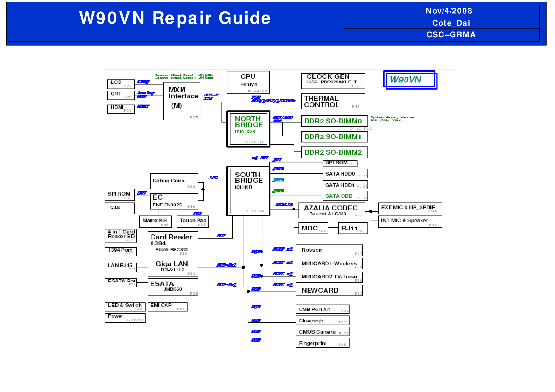Viewport: 555px width, 392px height.
Task: Select the DDR2 SO-DIMM0 block
Action: pyautogui.click(x=334, y=121)
